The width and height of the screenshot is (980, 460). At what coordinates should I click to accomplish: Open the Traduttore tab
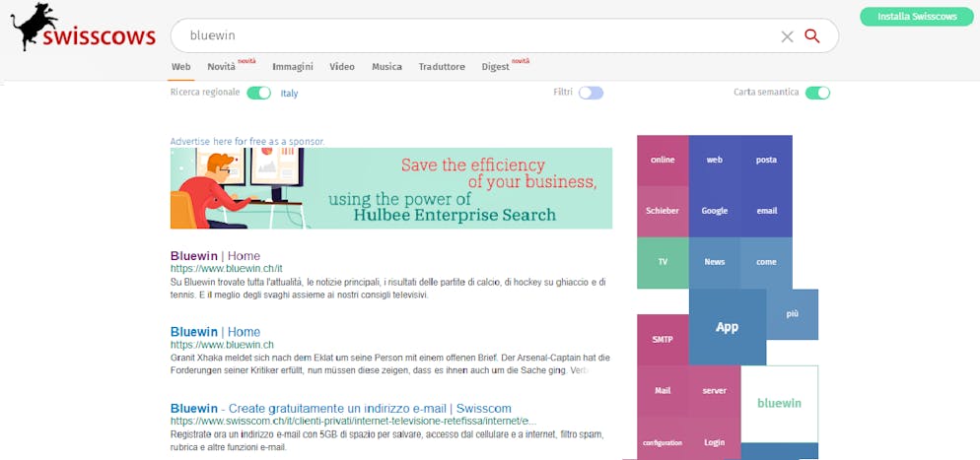[442, 67]
